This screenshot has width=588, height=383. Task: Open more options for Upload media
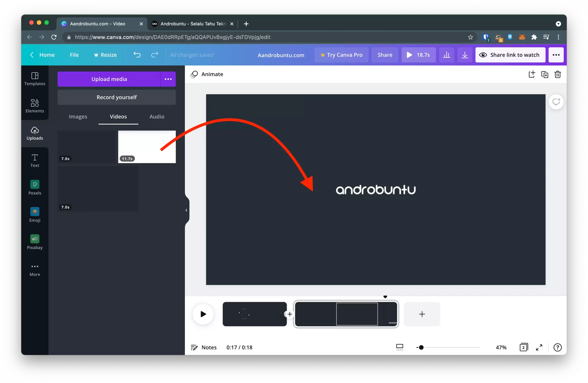[168, 79]
